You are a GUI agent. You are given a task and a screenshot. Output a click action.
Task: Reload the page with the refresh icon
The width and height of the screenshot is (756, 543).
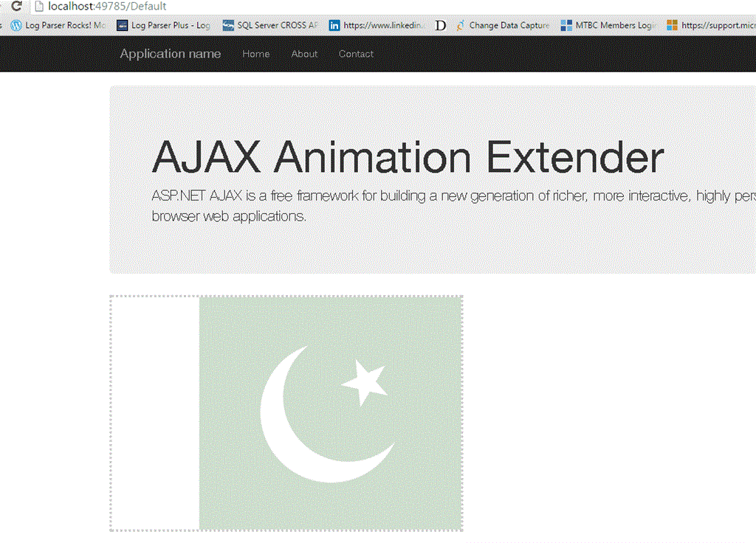coord(16,6)
